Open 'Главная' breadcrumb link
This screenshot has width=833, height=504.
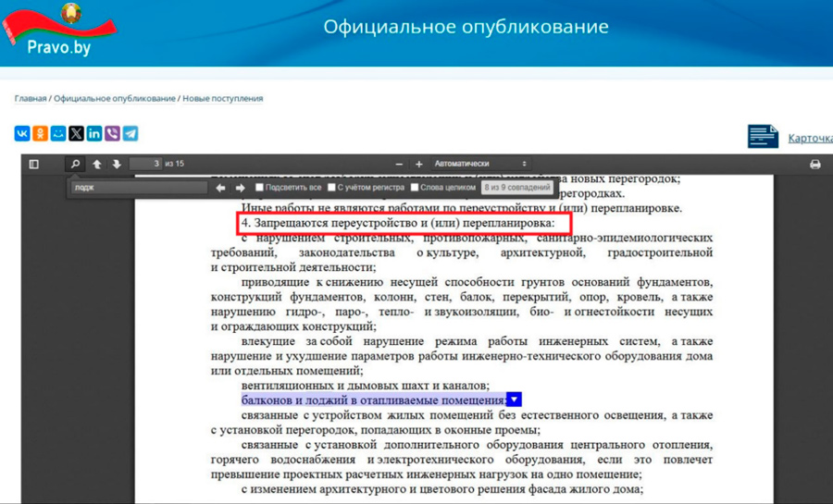tap(31, 98)
